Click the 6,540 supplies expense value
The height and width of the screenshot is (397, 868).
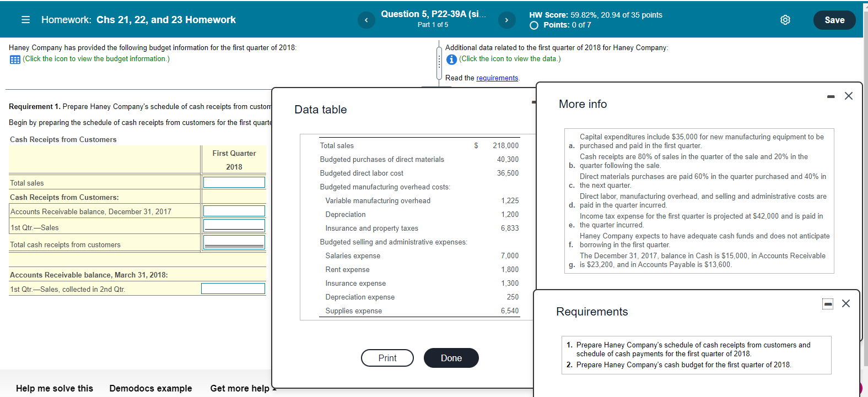[x=510, y=311]
